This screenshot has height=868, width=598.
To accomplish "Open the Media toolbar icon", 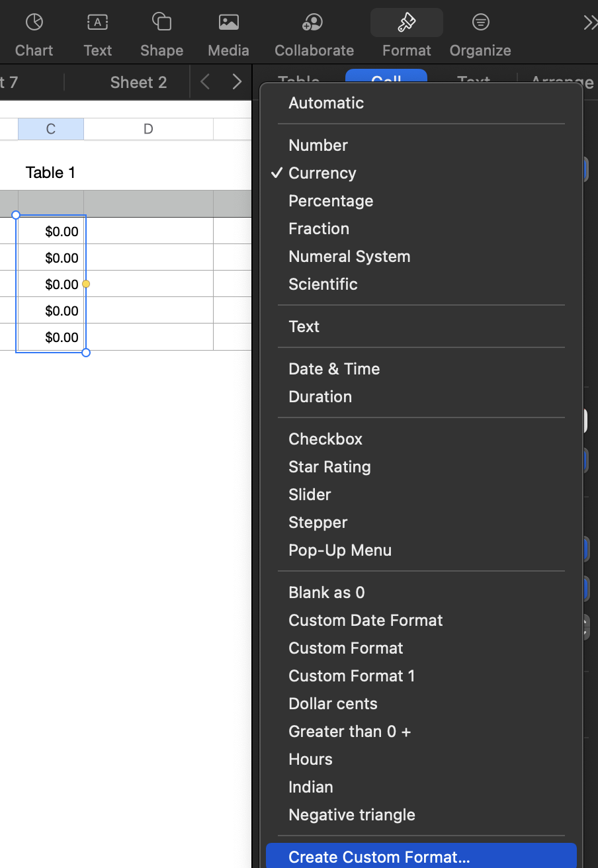I will (228, 23).
